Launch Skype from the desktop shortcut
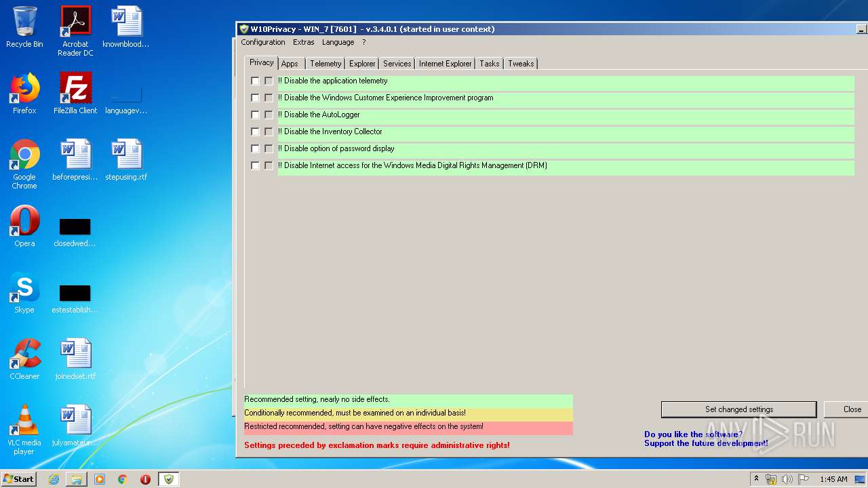This screenshot has width=868, height=488. [24, 293]
